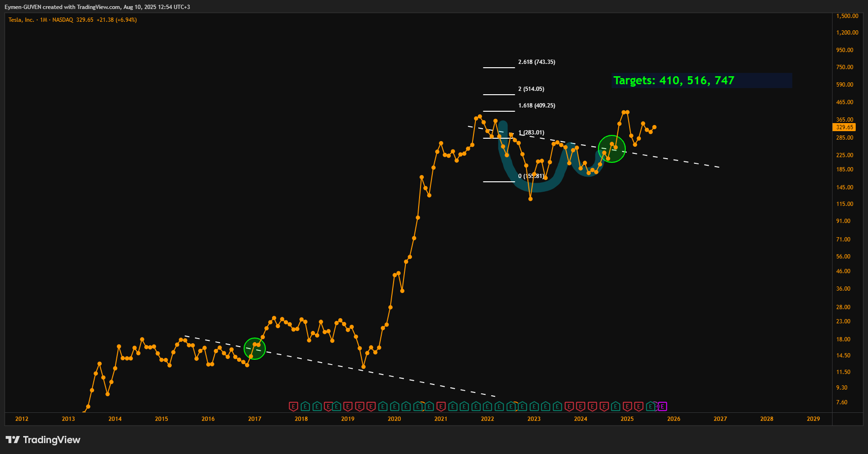Click the 1M interval in chart legend

point(44,20)
